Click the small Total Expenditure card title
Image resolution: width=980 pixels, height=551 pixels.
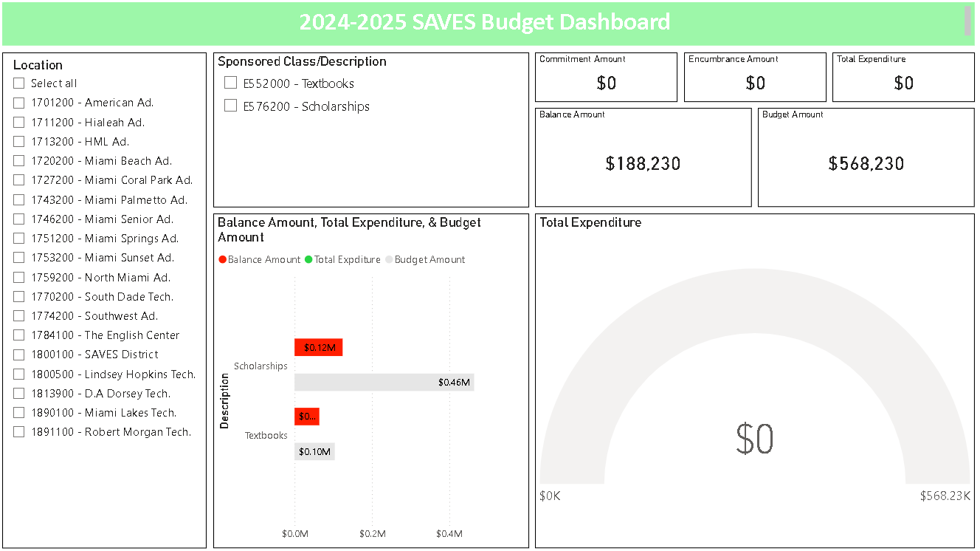(872, 59)
